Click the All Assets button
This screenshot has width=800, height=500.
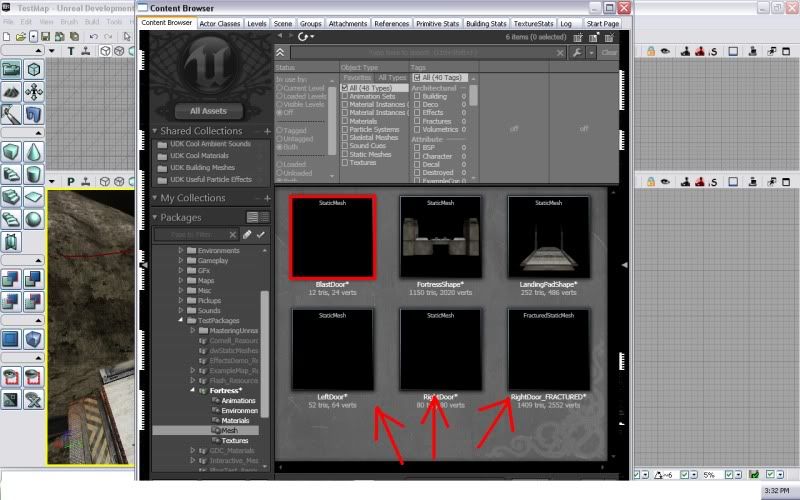click(208, 111)
